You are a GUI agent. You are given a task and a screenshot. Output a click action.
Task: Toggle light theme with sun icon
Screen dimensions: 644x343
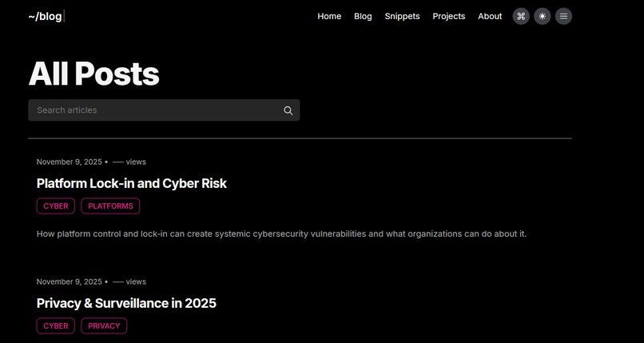(543, 17)
